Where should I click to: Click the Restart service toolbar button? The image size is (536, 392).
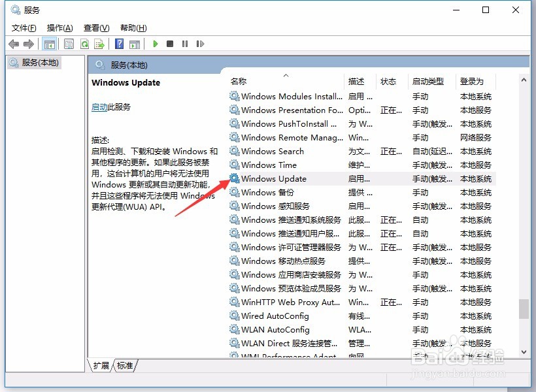coord(200,44)
